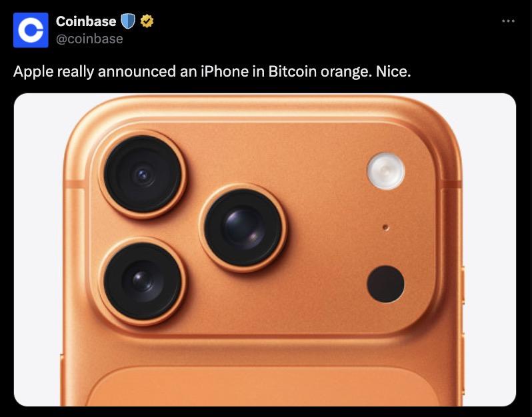532x417 pixels.
Task: Click the tiny microphone hole on the iPhone
Action: tap(386, 228)
